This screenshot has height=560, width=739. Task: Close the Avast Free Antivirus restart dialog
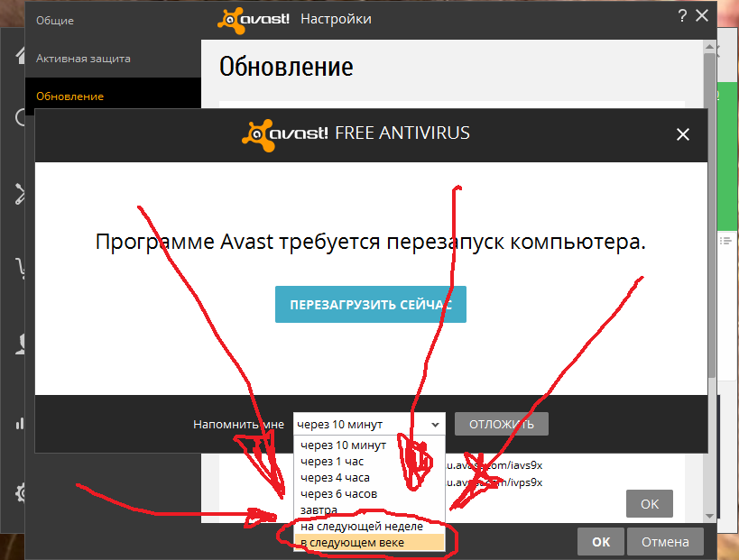pos(683,135)
